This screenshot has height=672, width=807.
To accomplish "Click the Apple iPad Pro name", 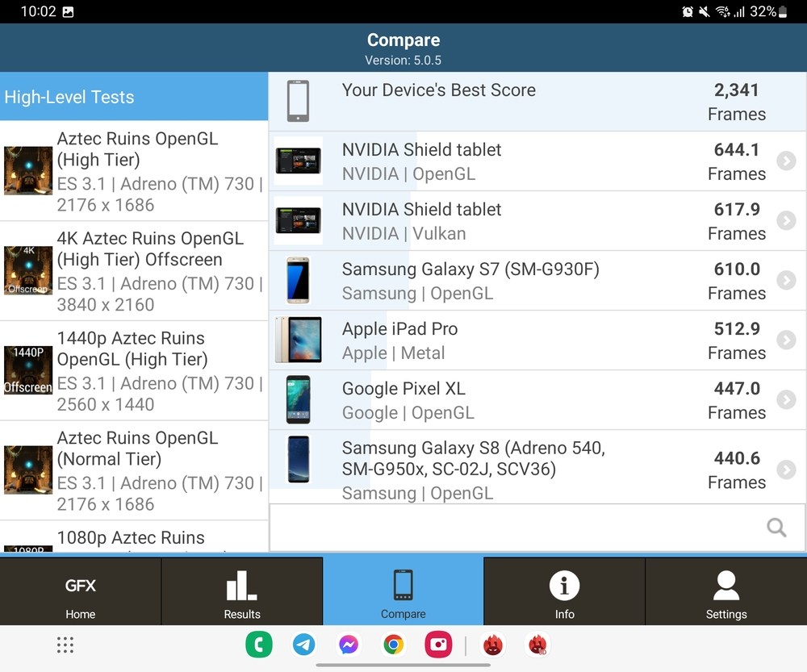I will tap(400, 329).
